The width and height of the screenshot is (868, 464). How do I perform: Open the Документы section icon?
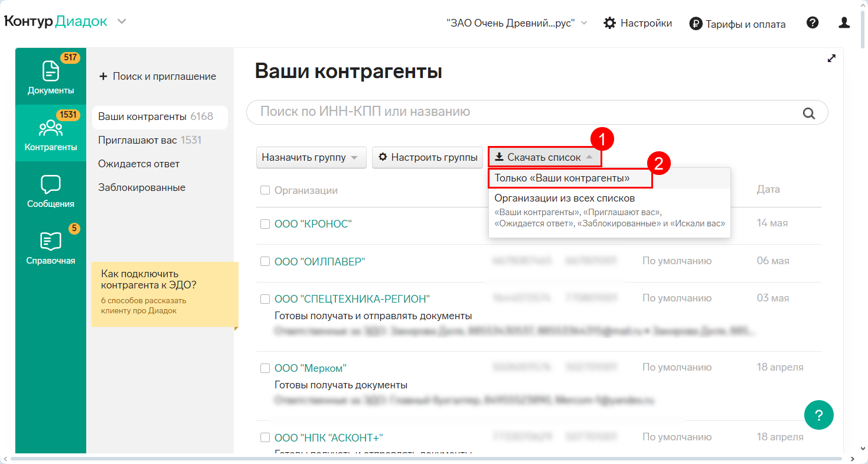tap(51, 71)
